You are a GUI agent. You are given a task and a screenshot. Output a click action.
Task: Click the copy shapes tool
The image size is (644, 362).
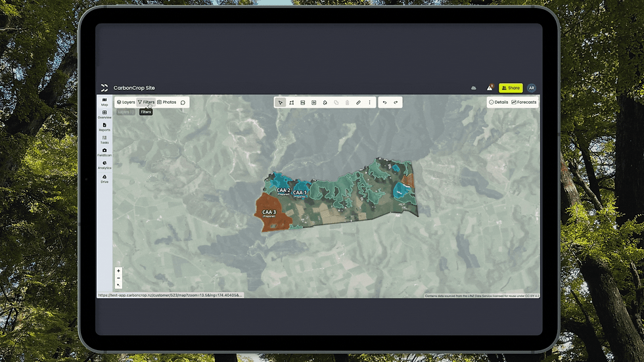(x=336, y=102)
